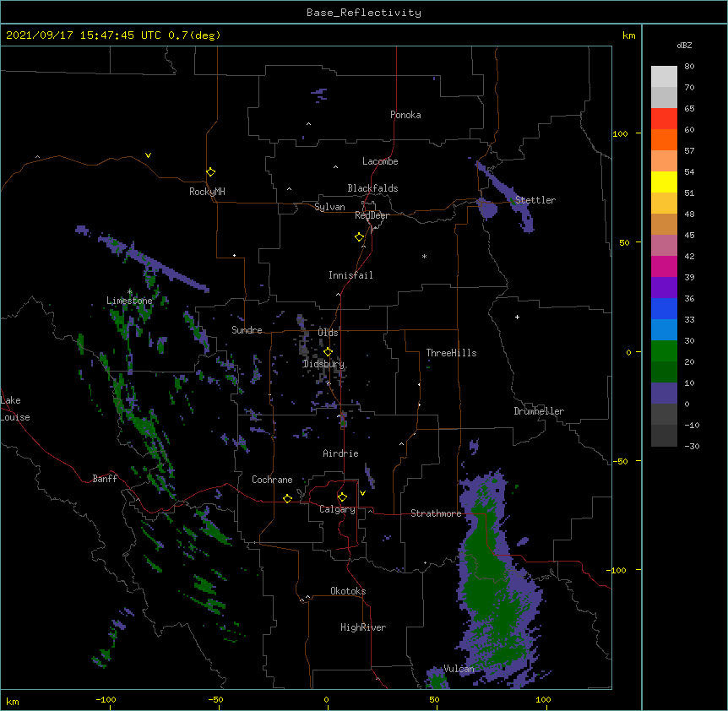Screen dimensions: 728x711
Task: Select the yellow v marker east of Calgary
Action: [362, 493]
